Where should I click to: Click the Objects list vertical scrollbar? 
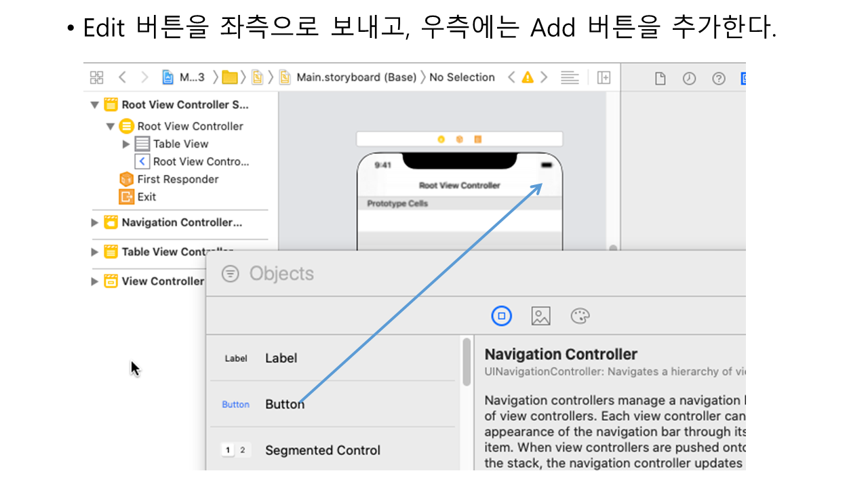467,363
